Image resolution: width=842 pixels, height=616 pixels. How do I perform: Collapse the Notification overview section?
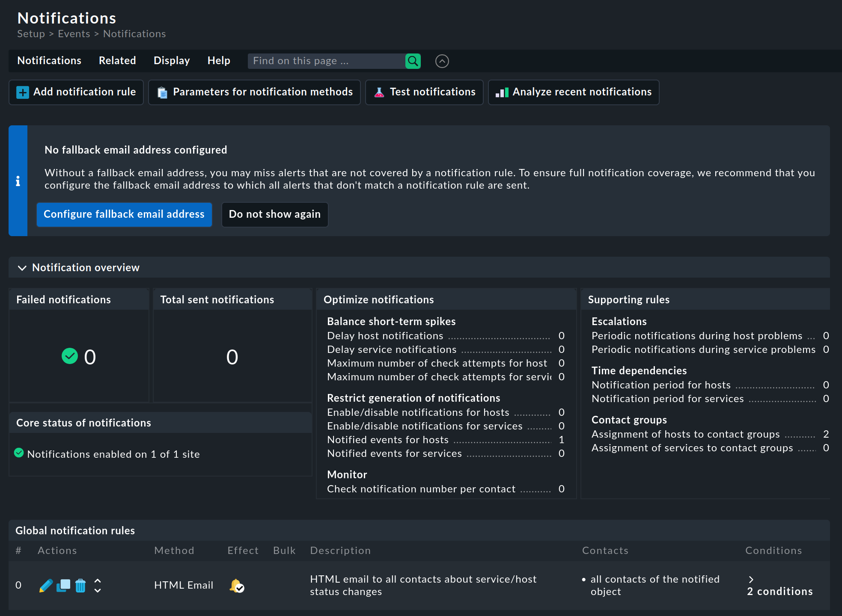pos(22,268)
